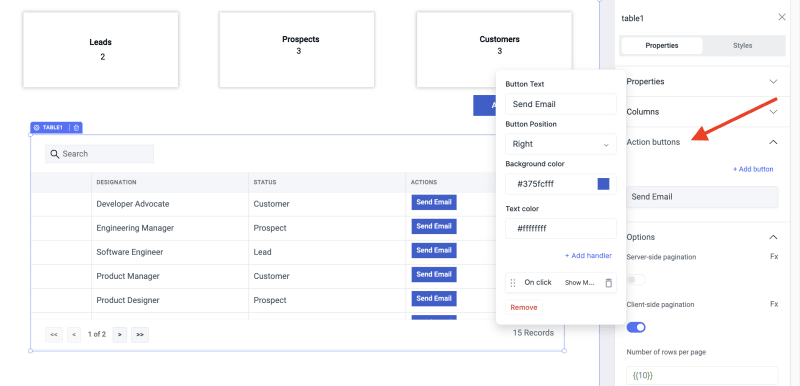
Task: Go to first page of table
Action: (54, 335)
